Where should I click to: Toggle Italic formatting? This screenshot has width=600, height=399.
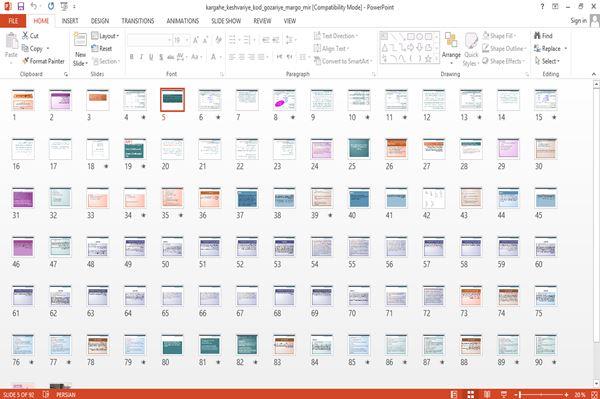click(x=141, y=57)
